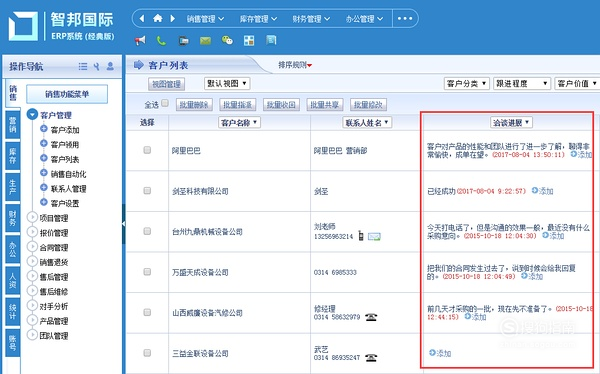This screenshot has height=374, width=600.
Task: Open the WeChat icon
Action: point(227,40)
